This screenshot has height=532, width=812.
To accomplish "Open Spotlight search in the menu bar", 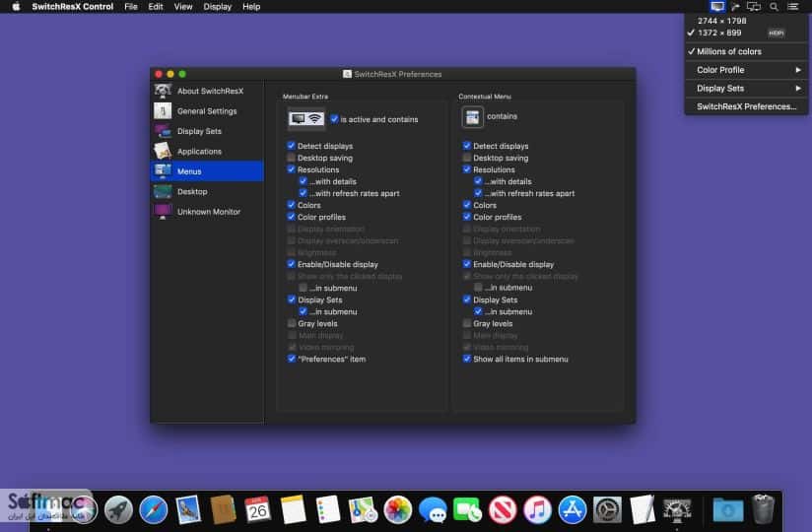I will (774, 7).
